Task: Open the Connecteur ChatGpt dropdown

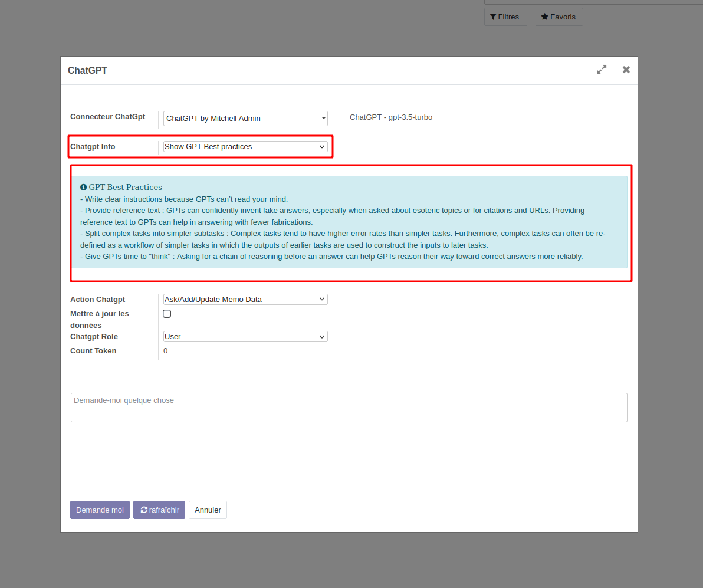Action: point(245,119)
